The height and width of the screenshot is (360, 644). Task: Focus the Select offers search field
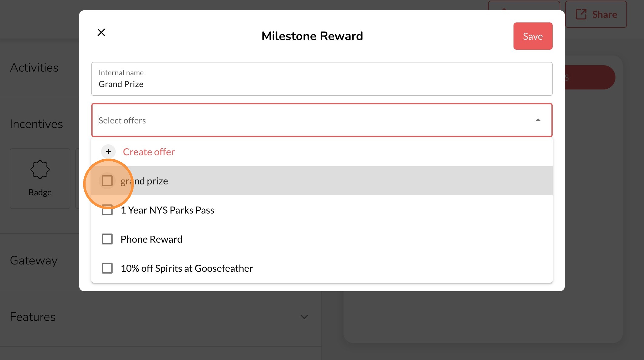click(303, 120)
